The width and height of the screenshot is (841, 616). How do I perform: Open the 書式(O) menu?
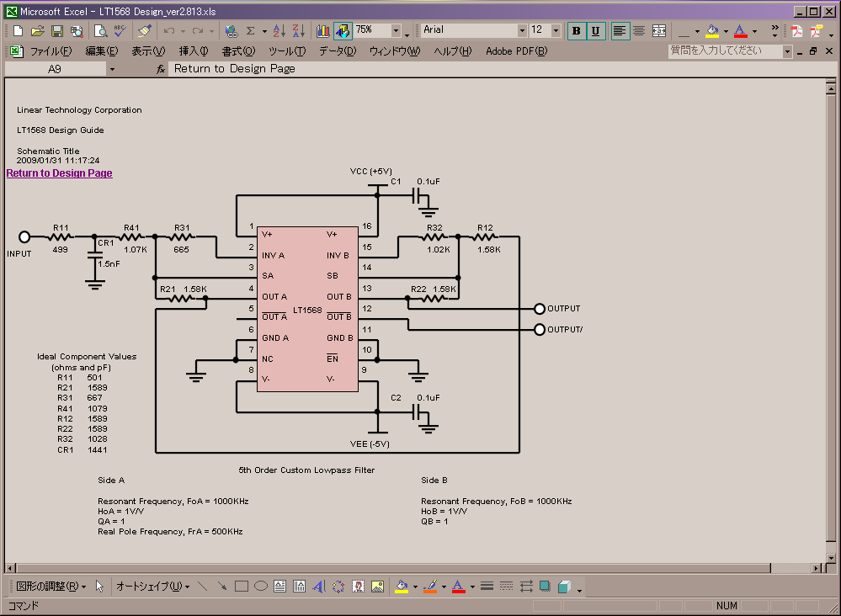click(239, 51)
